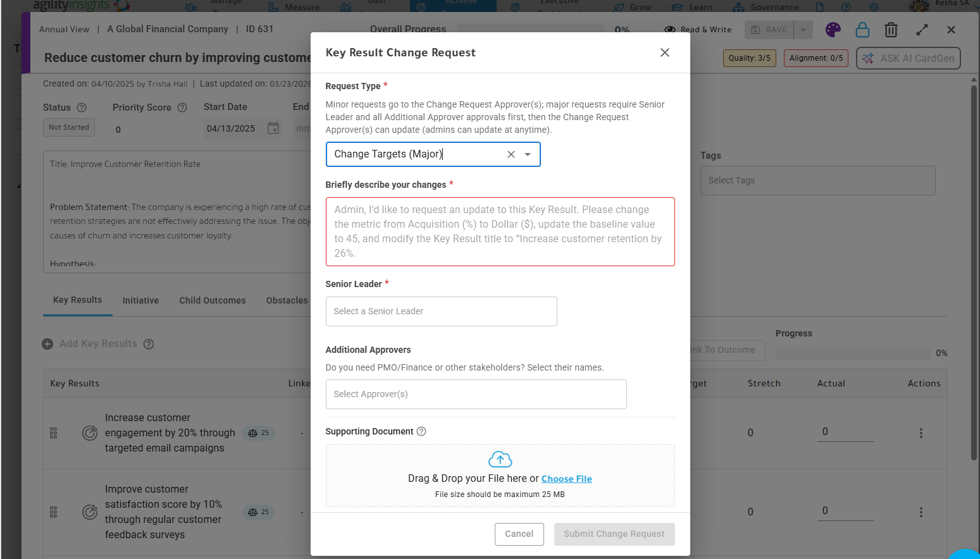Open actions menu for satisfaction score key result
The height and width of the screenshot is (559, 980).
tap(921, 512)
